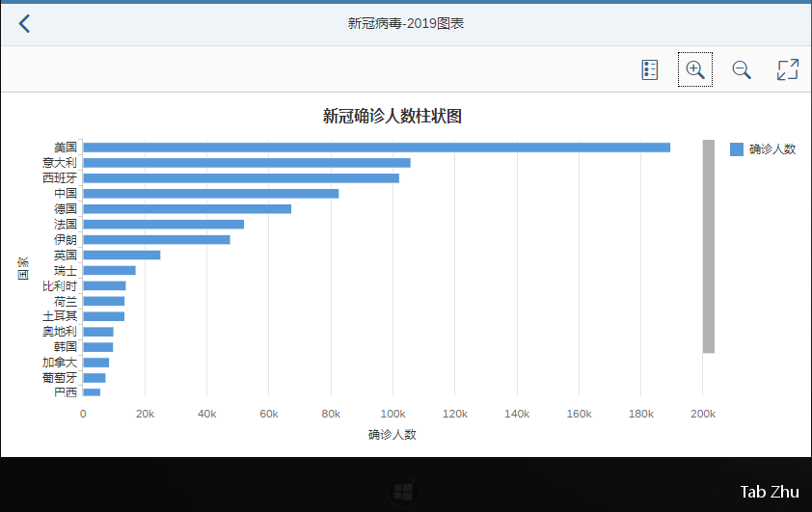
Task: Open the chart in full screen
Action: 787,69
